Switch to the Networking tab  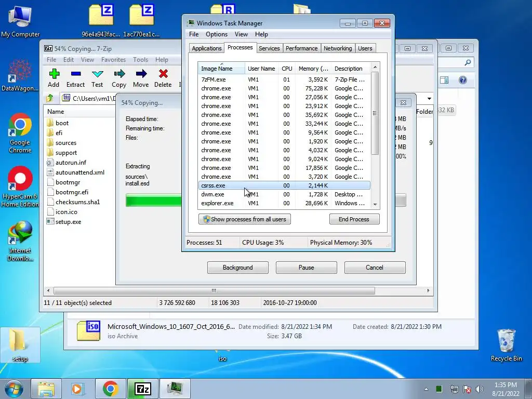point(338,48)
